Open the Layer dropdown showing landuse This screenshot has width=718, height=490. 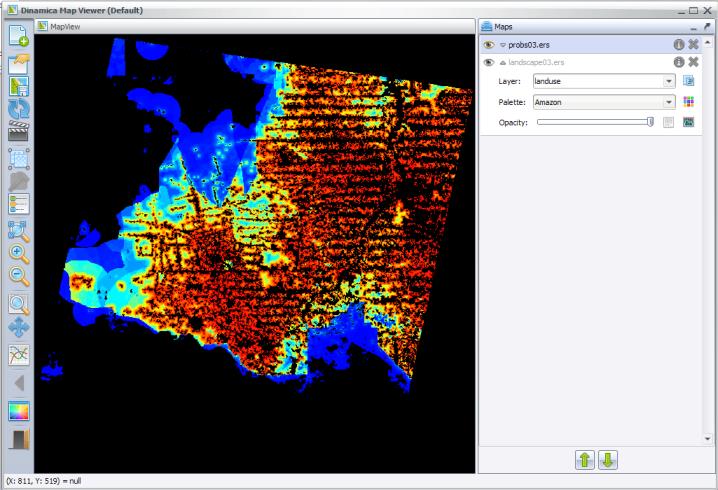coord(669,81)
